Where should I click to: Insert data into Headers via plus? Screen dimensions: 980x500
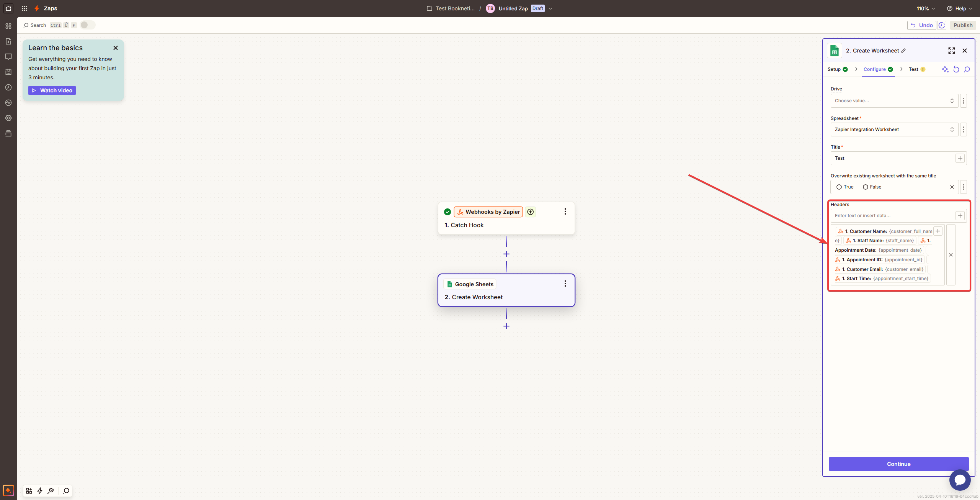click(x=960, y=216)
